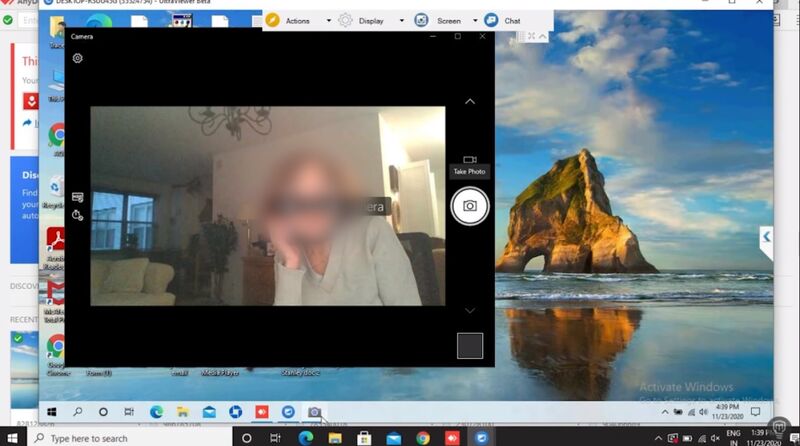Open the remote Start menu
800x446 pixels.
[x=51, y=411]
